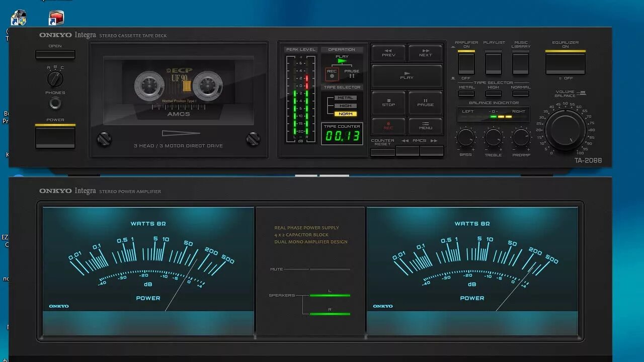Toggle the EQUALIZER on/off switch
Viewport: 644px width, 362px height.
pyautogui.click(x=566, y=63)
